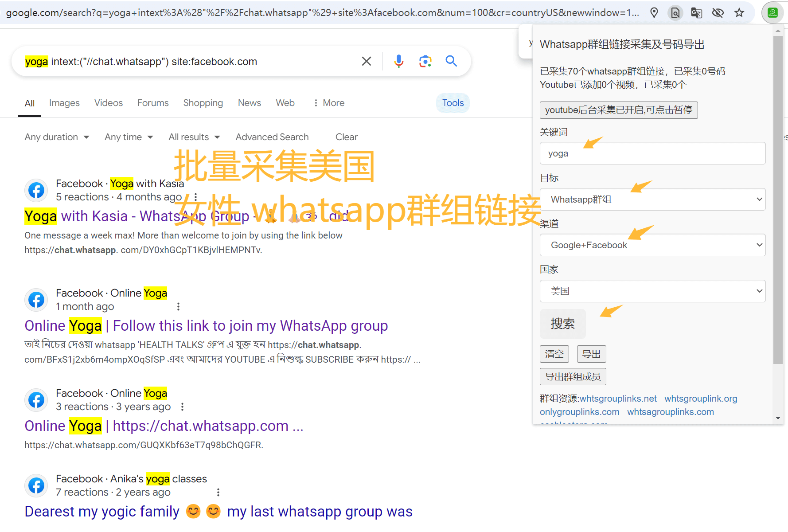788x532 pixels.
Task: Open Advanced Search
Action: click(272, 137)
